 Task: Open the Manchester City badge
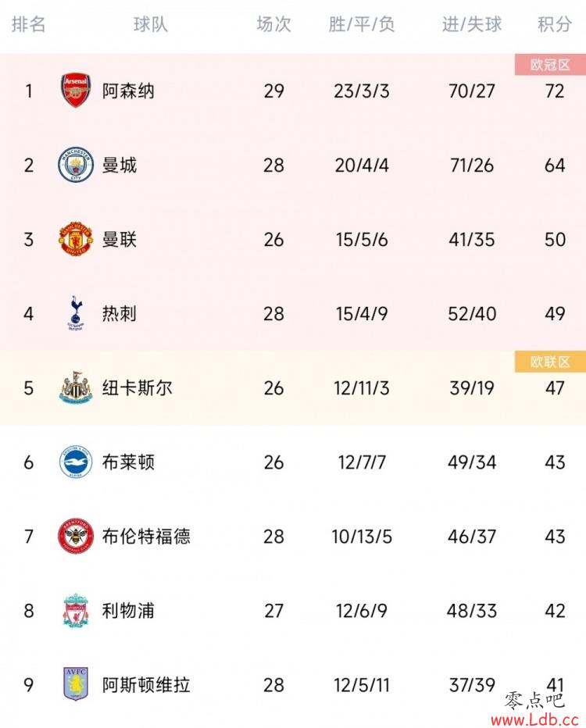click(x=76, y=165)
